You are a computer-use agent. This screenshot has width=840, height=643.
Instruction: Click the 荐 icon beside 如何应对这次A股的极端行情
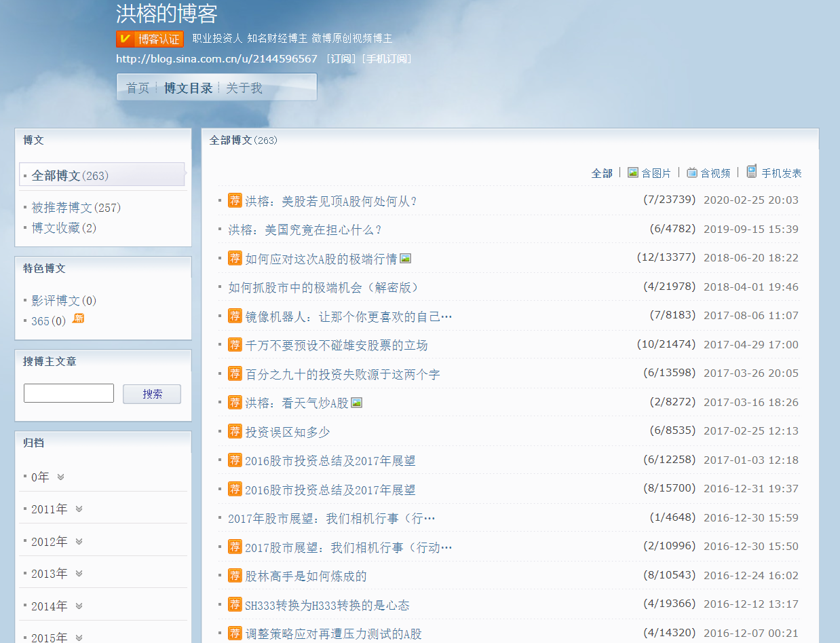click(235, 258)
